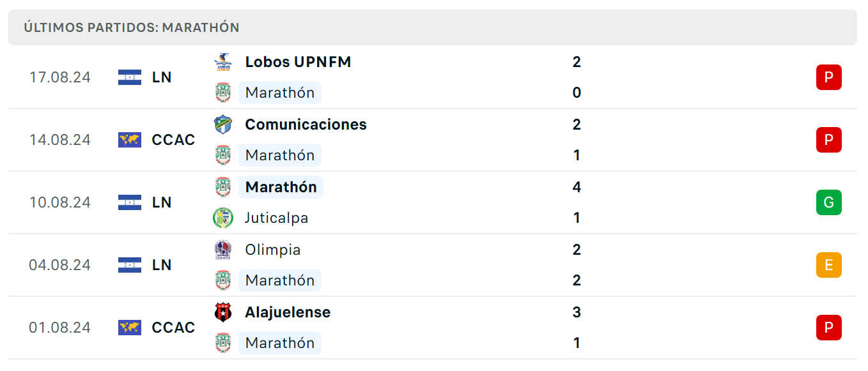Click the 10.08.24 match date

click(x=60, y=202)
